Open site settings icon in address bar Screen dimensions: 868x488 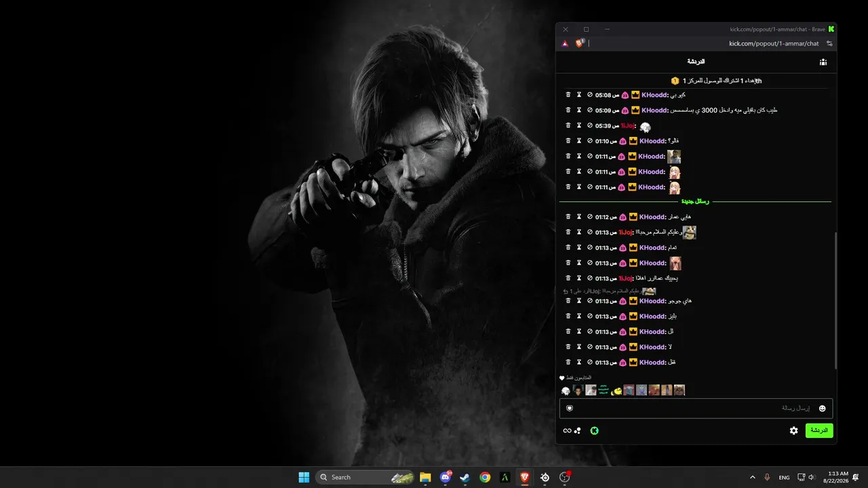[x=829, y=43]
